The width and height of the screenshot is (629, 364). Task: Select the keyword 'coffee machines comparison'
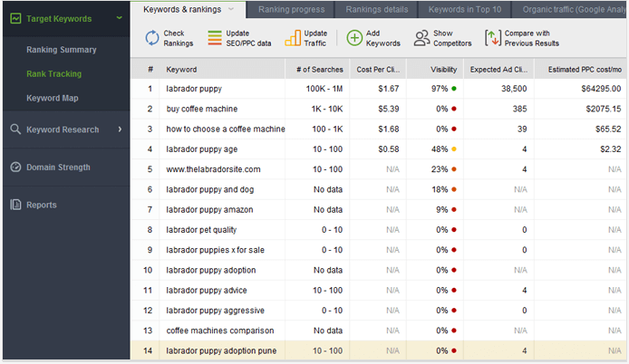coord(220,330)
